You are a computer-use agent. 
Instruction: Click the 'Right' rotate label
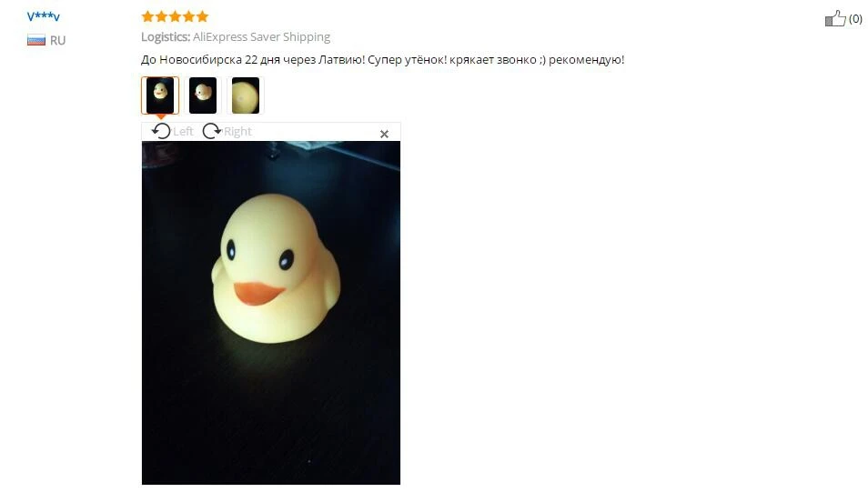tap(237, 132)
